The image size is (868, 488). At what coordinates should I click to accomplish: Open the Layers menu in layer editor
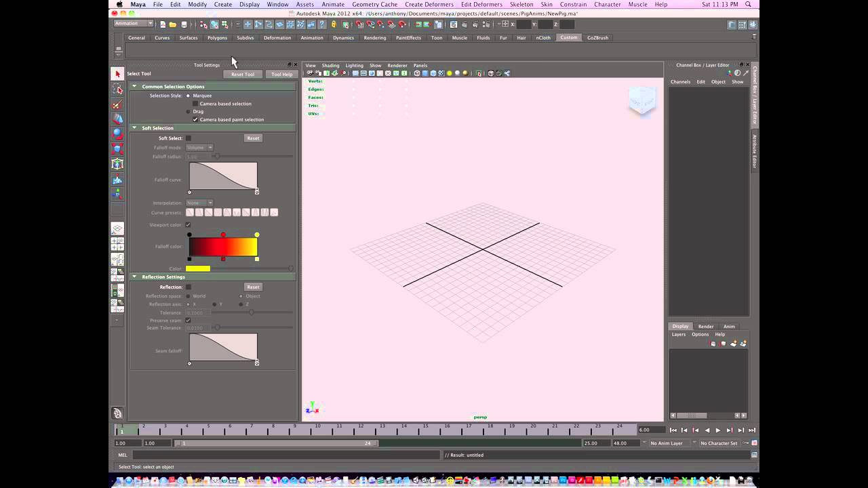(x=679, y=334)
